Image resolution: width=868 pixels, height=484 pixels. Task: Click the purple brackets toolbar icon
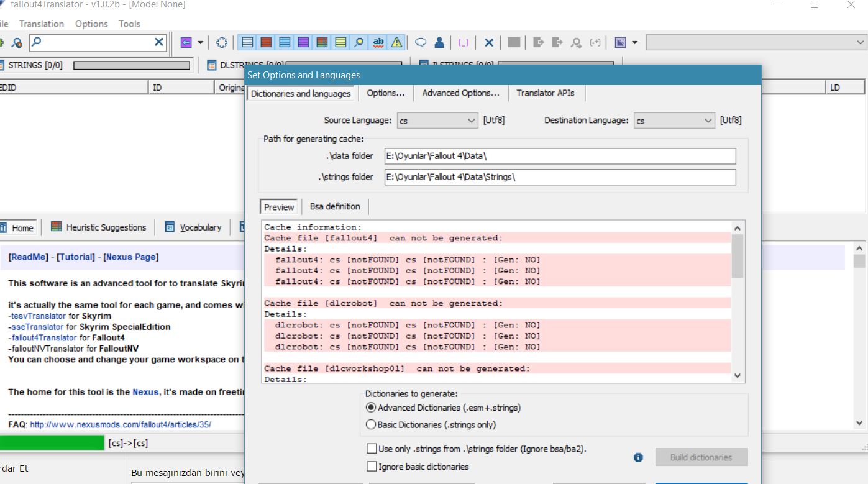[464, 42]
